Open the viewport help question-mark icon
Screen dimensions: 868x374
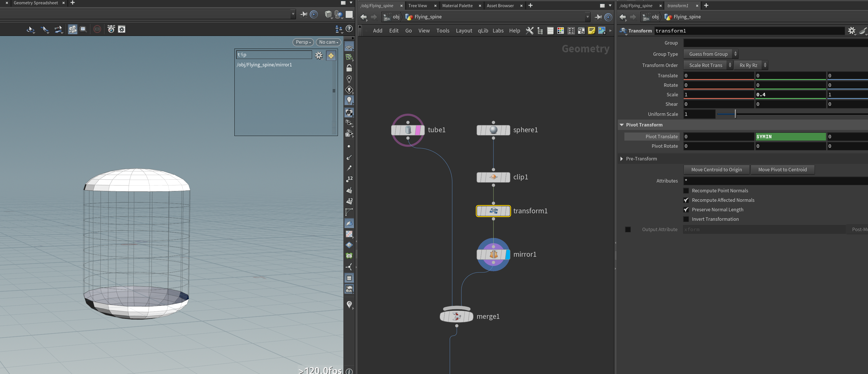(x=349, y=29)
